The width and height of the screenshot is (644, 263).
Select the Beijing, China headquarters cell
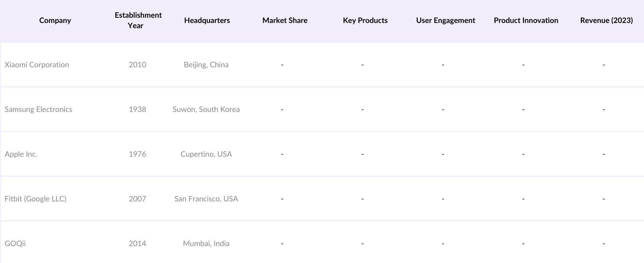[206, 65]
